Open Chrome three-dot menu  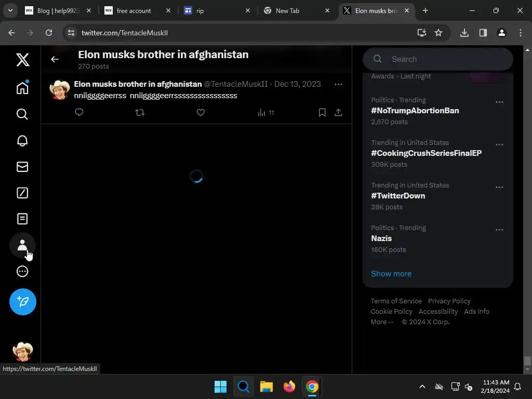point(520,33)
